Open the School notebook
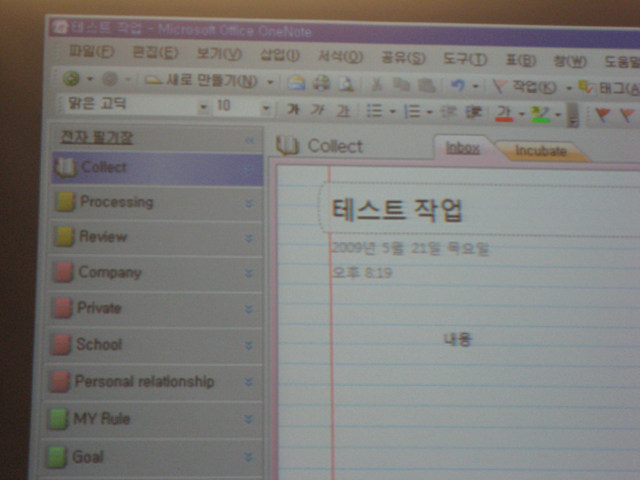 tap(154, 345)
